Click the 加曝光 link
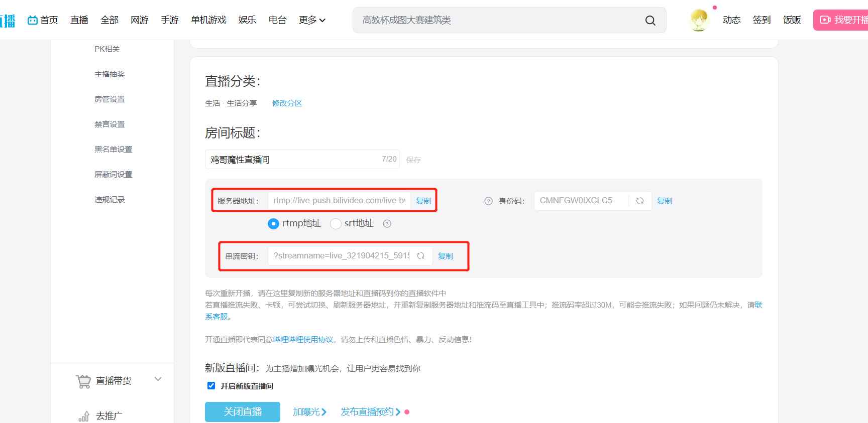The image size is (868, 423). 309,412
